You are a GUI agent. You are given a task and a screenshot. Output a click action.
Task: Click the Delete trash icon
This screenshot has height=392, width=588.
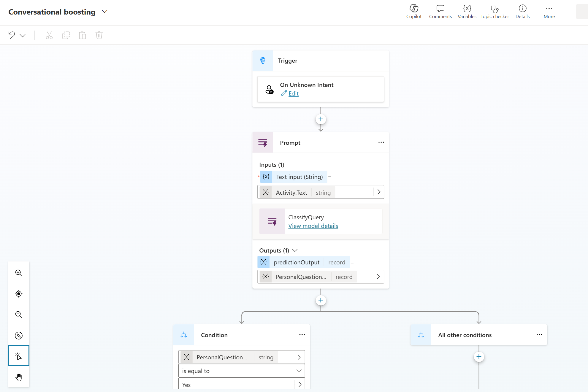pos(99,35)
